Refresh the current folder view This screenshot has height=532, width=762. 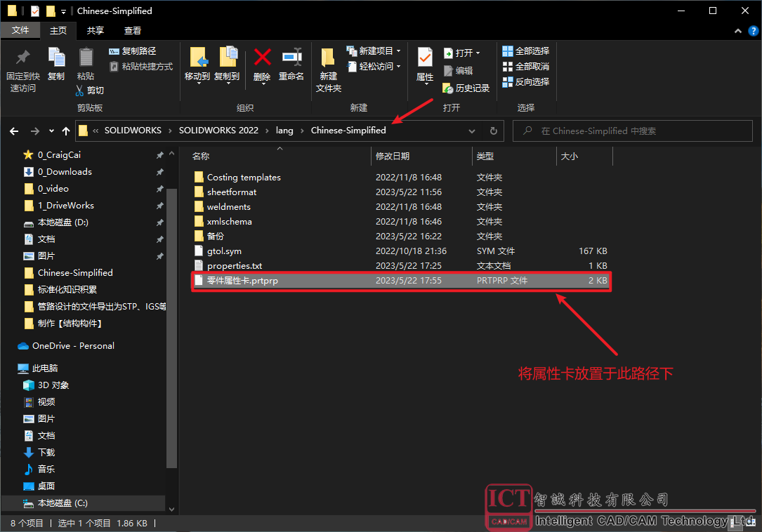(x=493, y=131)
